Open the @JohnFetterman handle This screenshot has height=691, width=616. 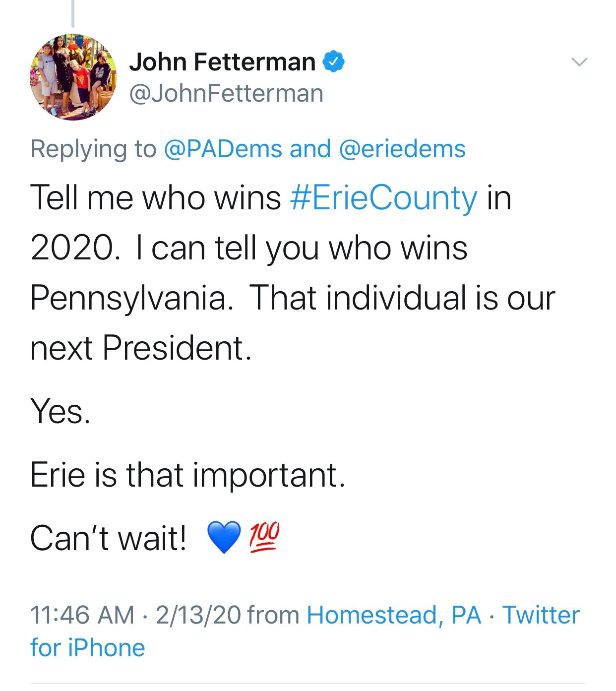pos(226,94)
